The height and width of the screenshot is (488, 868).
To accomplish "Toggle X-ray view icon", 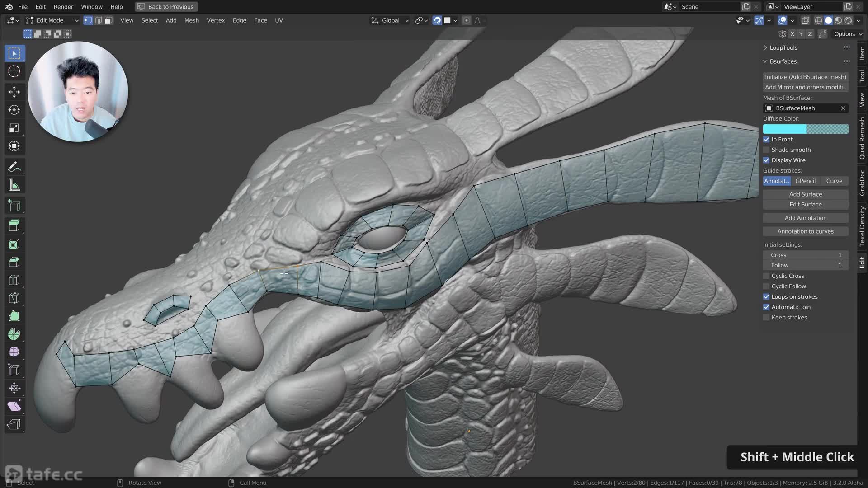I will tap(805, 20).
